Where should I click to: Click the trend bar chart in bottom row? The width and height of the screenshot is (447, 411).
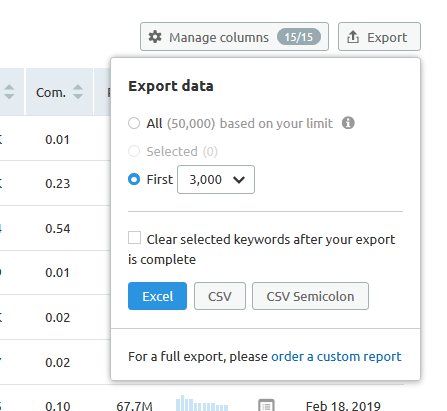[x=202, y=403]
